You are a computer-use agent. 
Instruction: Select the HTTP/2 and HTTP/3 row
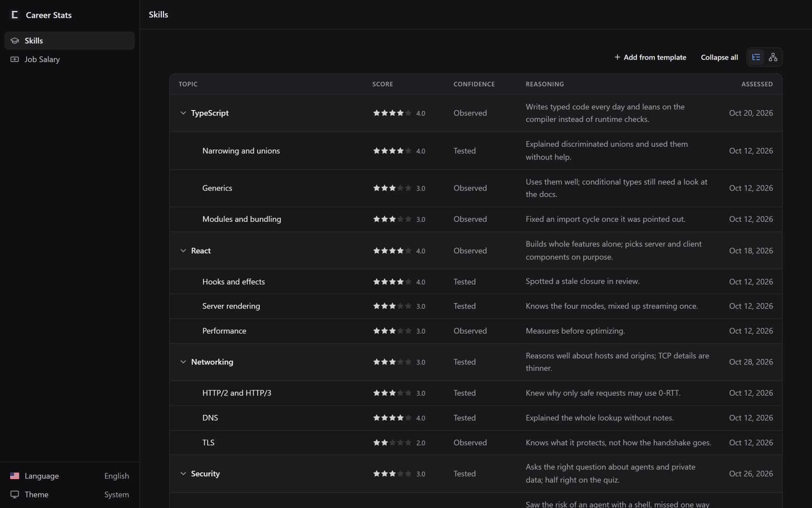[x=476, y=393]
